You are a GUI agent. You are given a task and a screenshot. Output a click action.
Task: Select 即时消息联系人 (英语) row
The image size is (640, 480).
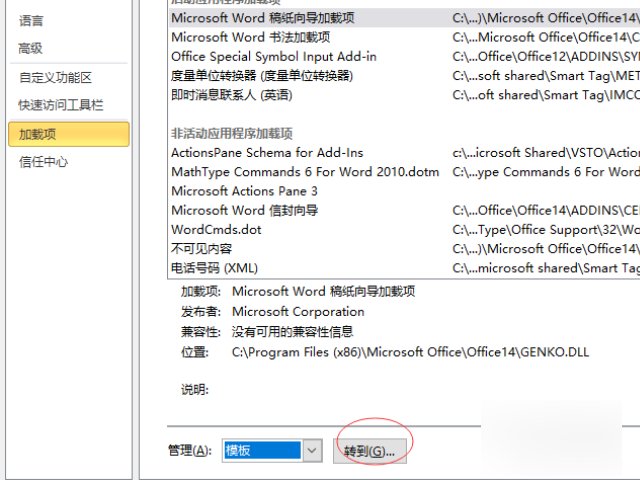tap(404, 95)
